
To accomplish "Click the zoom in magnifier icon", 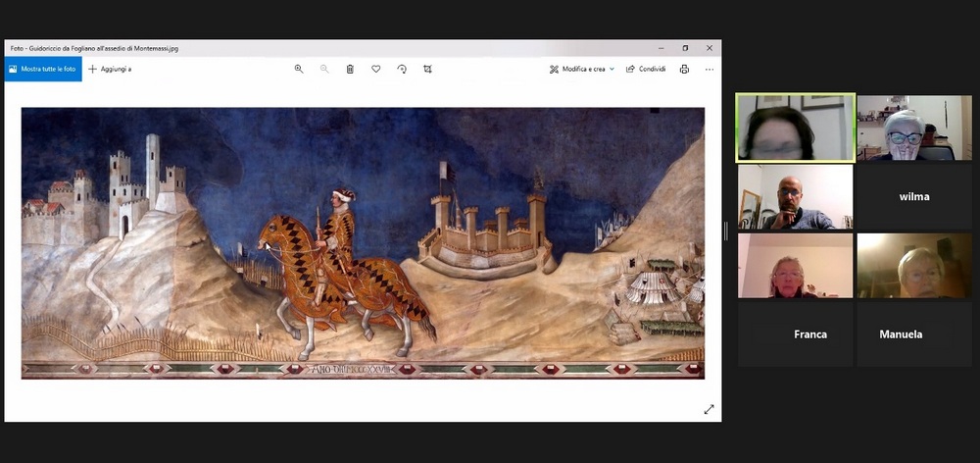I will [299, 69].
